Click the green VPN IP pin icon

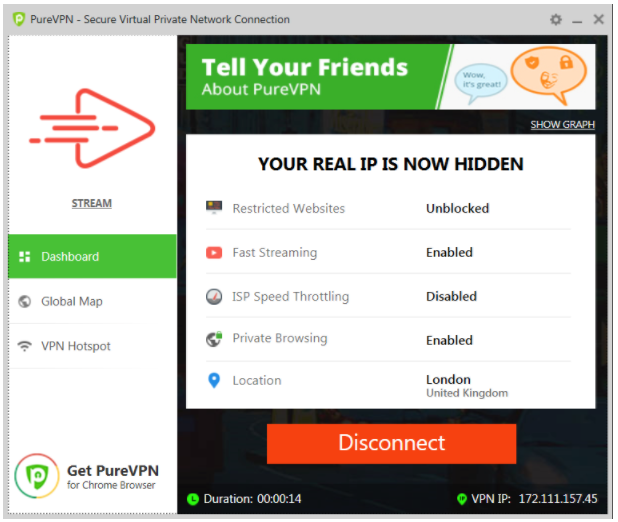tap(462, 499)
